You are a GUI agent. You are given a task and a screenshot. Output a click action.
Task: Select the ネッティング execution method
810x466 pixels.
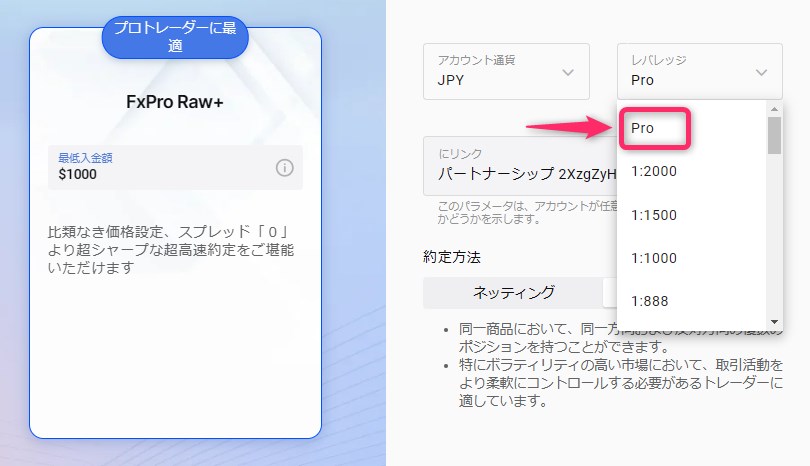(x=513, y=293)
